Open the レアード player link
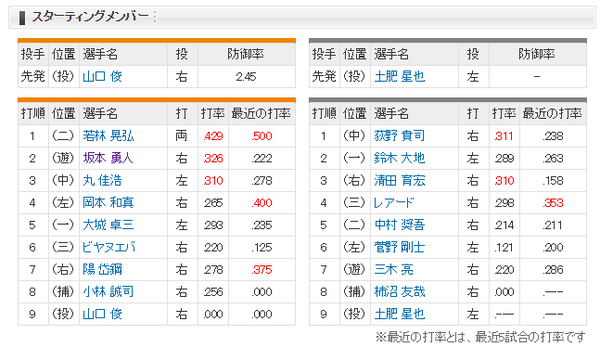Image resolution: width=600 pixels, height=360 pixels. click(394, 202)
